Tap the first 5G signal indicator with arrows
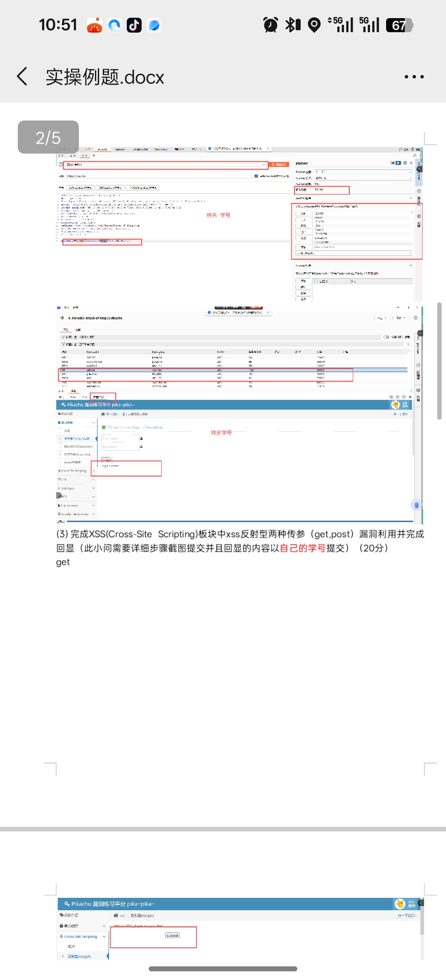 pos(341,25)
